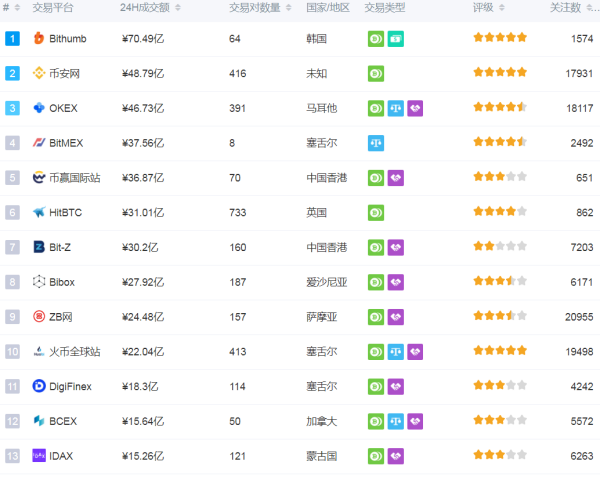
Task: Open the 币安网 exchange link
Action: coord(64,73)
